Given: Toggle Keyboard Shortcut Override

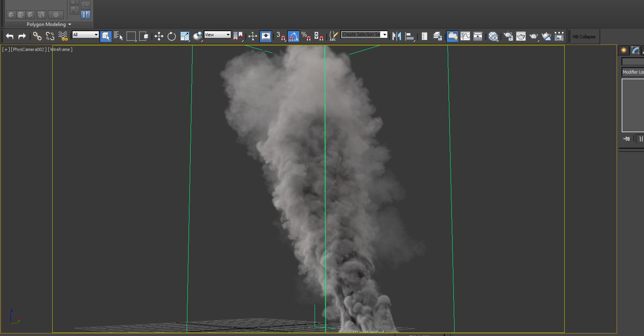Looking at the screenshot, I should (266, 36).
